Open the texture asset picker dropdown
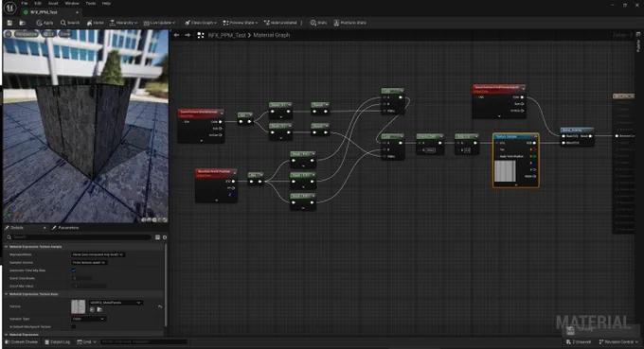The image size is (644, 349). tap(115, 303)
